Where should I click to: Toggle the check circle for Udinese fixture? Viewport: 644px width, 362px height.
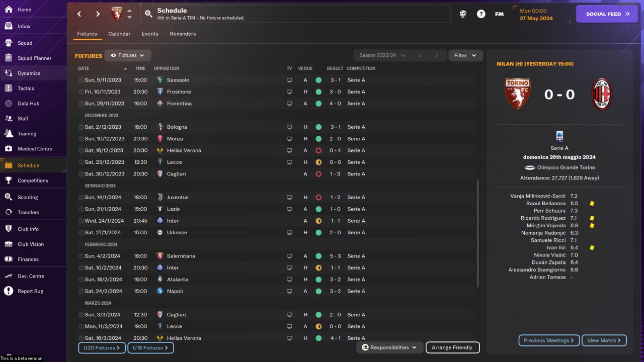[81, 232]
